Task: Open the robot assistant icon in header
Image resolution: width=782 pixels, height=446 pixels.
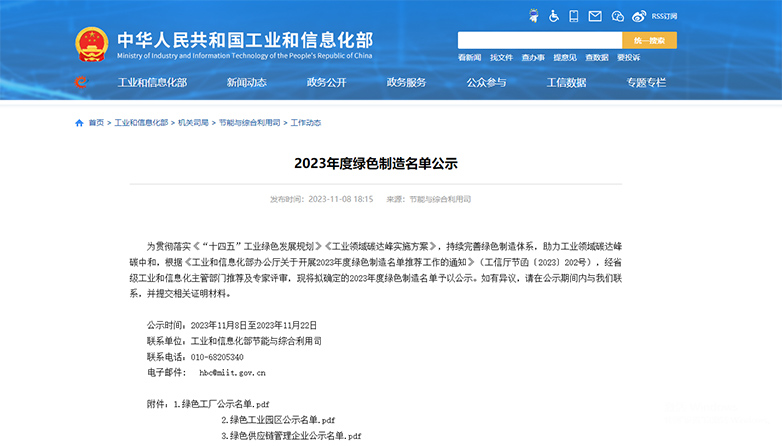Action: coord(534,16)
